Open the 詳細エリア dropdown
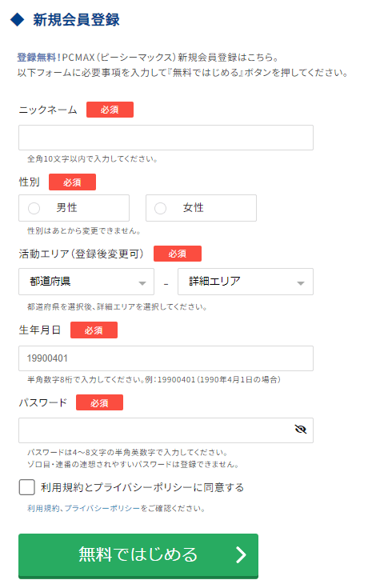 coord(246,282)
